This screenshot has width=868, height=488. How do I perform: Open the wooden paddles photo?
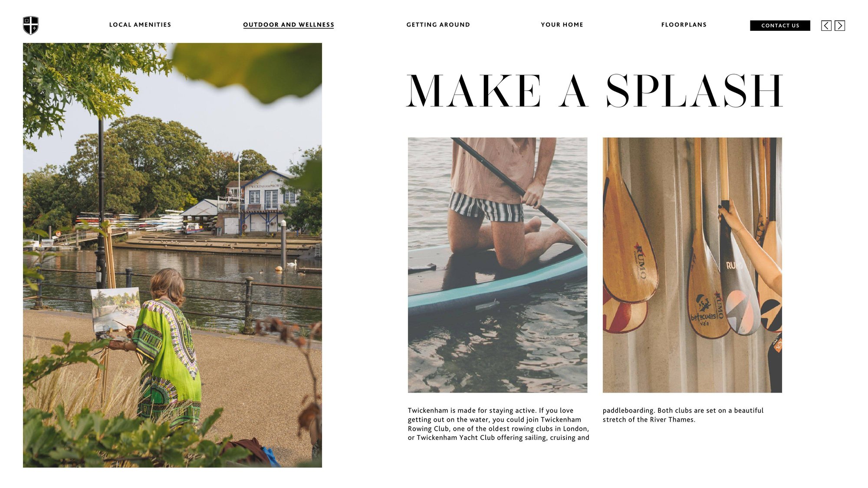tap(692, 265)
